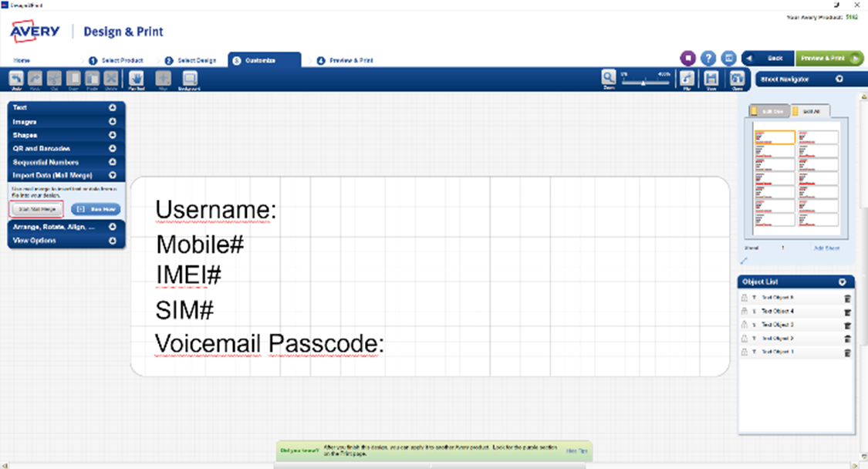Viewport: 868px width, 469px height.
Task: Switch to Edit One mode
Action: (770, 111)
